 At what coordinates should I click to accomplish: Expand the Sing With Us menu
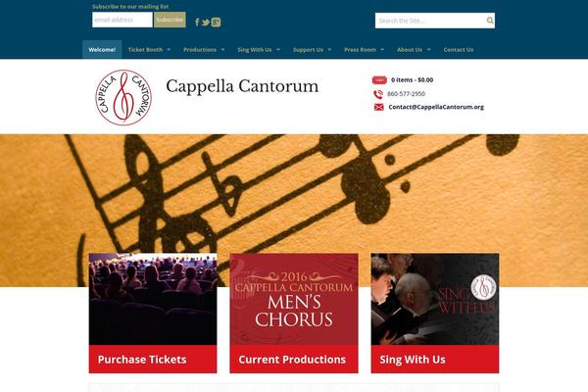click(x=259, y=50)
